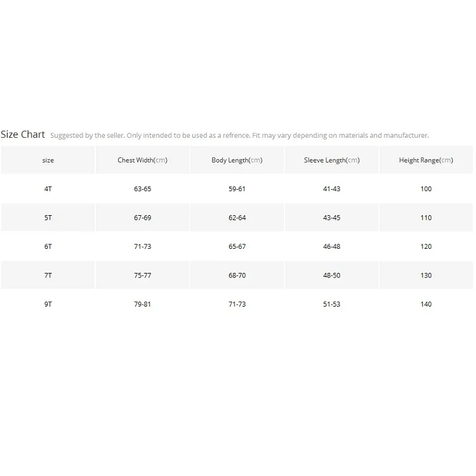
Task: Select height range value 130
Action: 426,275
